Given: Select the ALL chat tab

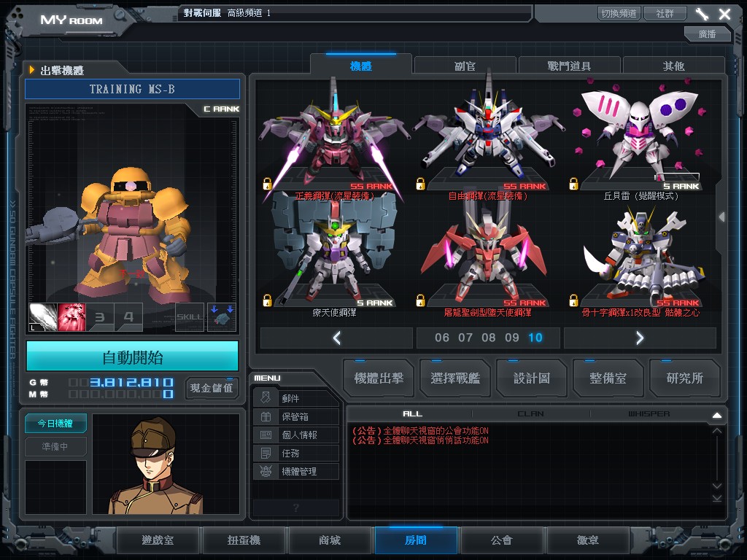Looking at the screenshot, I should point(413,414).
